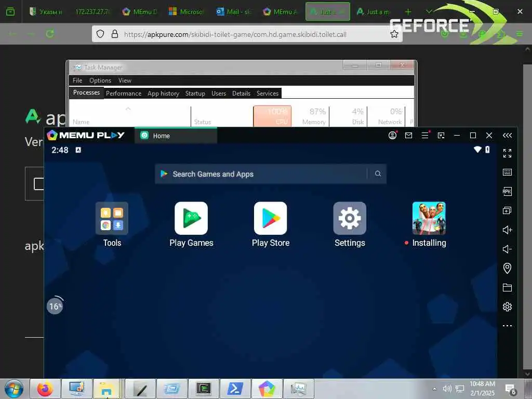Toggle MEmu fullscreen mode icon
The height and width of the screenshot is (399, 532).
pos(507,153)
